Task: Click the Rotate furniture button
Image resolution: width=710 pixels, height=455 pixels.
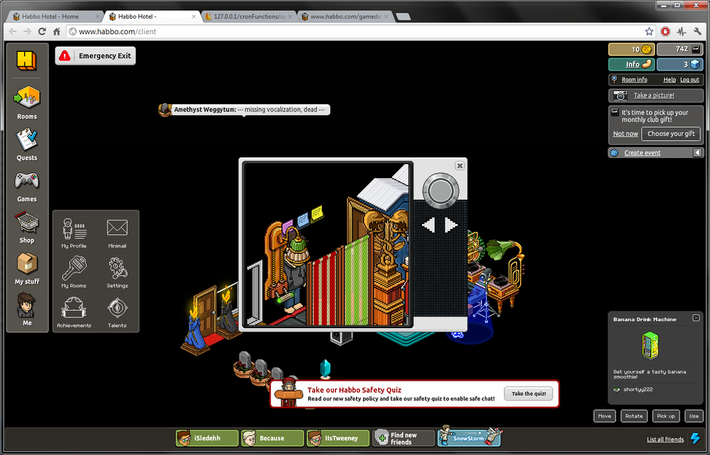Action: (x=634, y=416)
